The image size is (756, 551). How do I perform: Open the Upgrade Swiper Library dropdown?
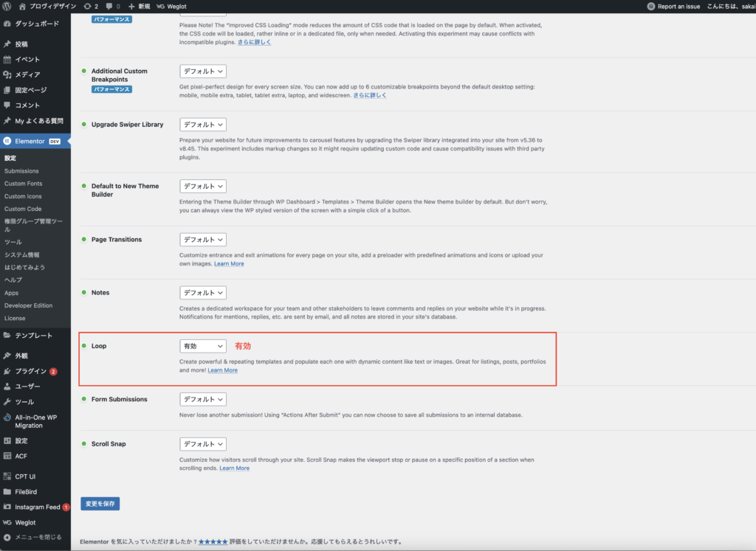203,125
